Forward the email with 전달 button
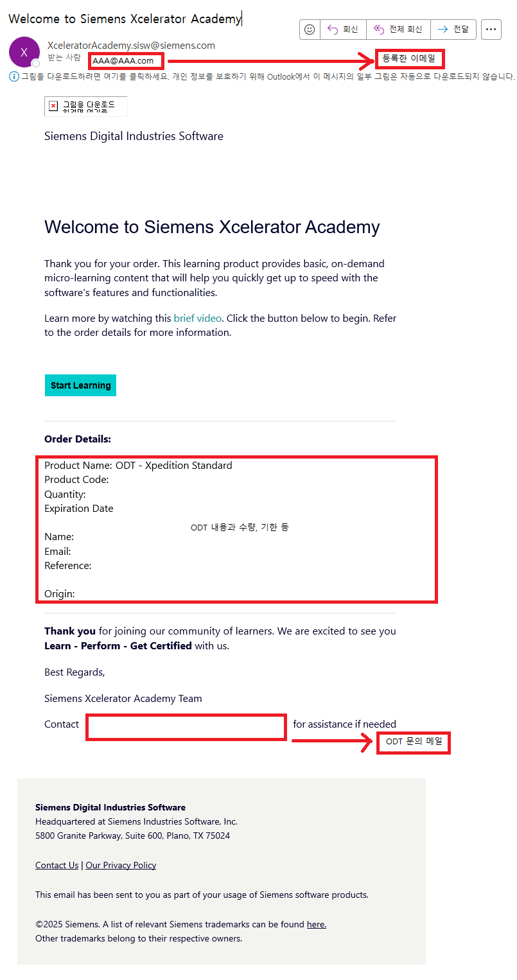517x980 pixels. pyautogui.click(x=453, y=30)
